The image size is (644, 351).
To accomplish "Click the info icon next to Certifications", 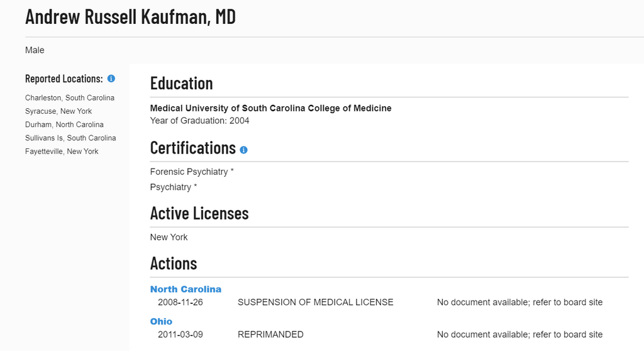I will pyautogui.click(x=243, y=150).
